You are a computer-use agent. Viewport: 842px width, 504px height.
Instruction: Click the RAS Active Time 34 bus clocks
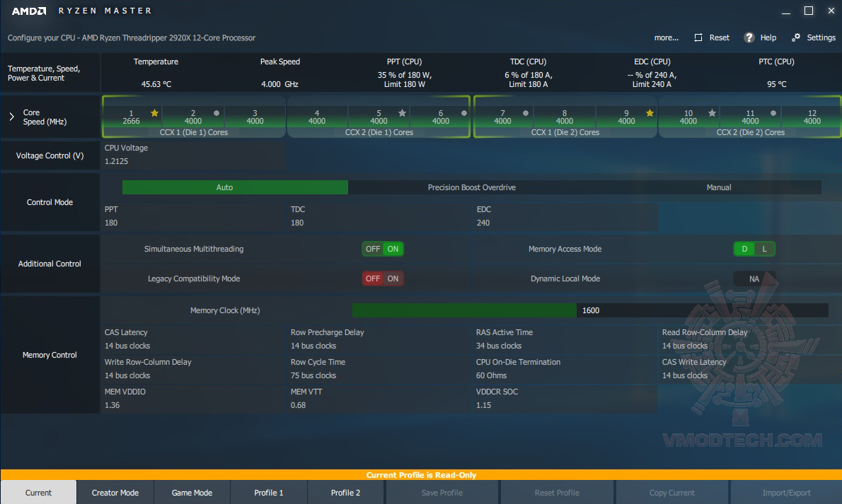(498, 346)
